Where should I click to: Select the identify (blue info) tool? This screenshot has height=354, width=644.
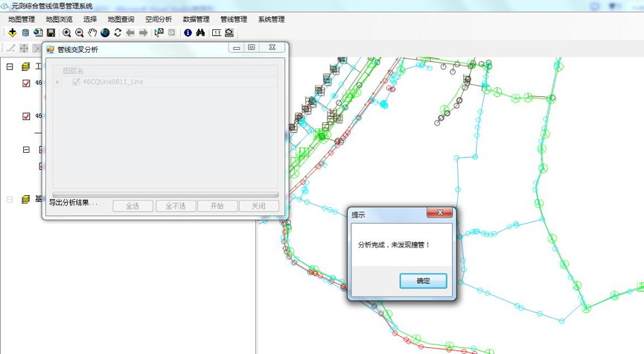[x=188, y=33]
